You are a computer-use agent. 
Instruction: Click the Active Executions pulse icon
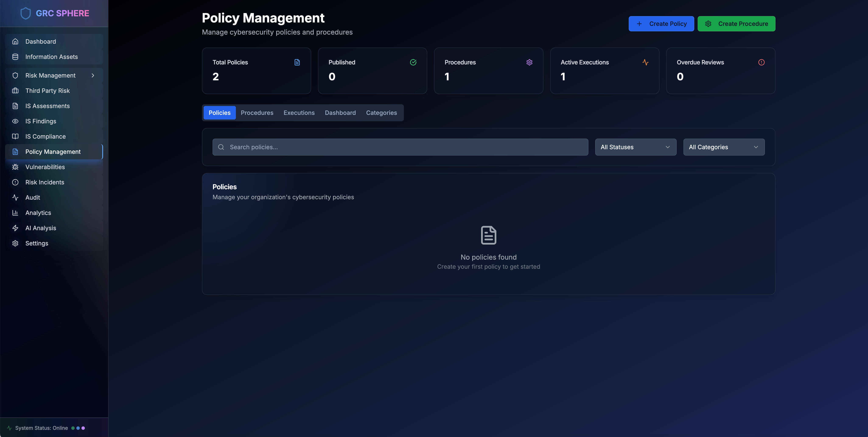tap(645, 62)
